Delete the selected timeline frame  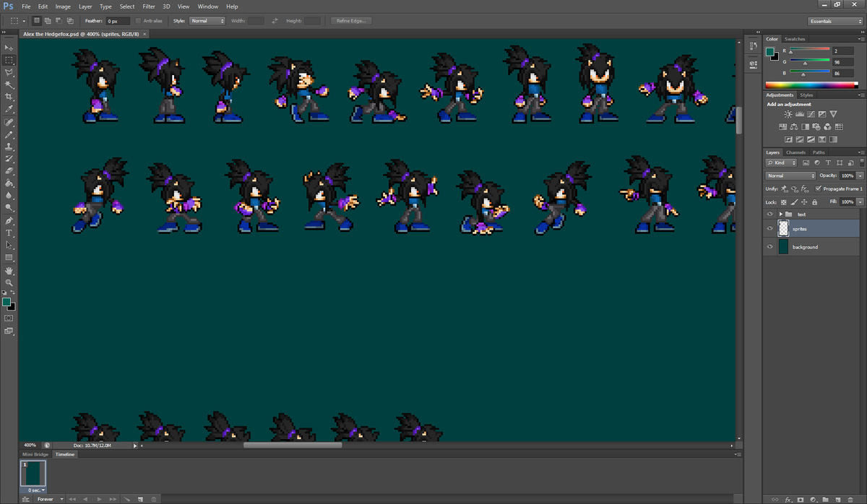coord(153,499)
